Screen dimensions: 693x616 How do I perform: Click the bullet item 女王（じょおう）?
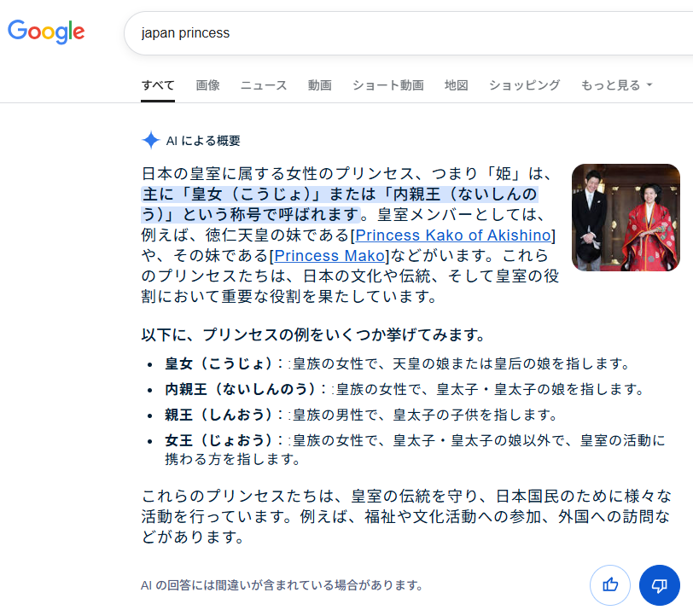tap(415, 450)
